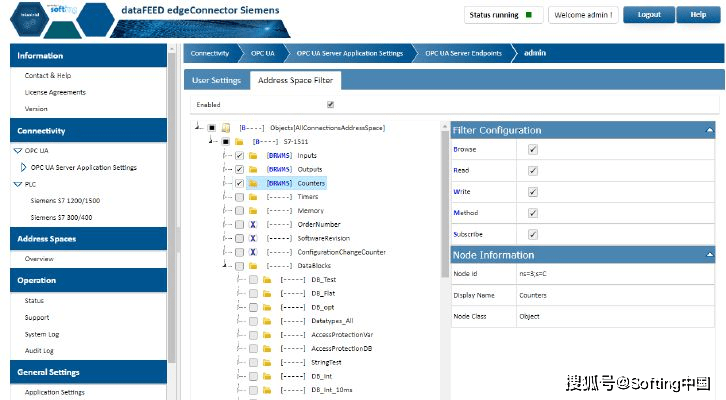
Task: Uncheck the Outputs node checkbox
Action: click(239, 169)
